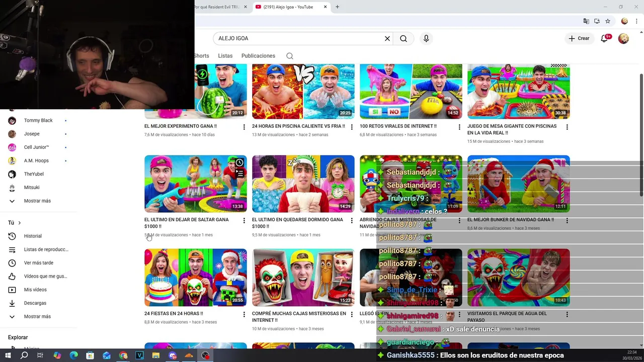This screenshot has height=362, width=644.
Task: Open options for 24 FIESTAS EN 24 HORAS
Action: tap(244, 314)
